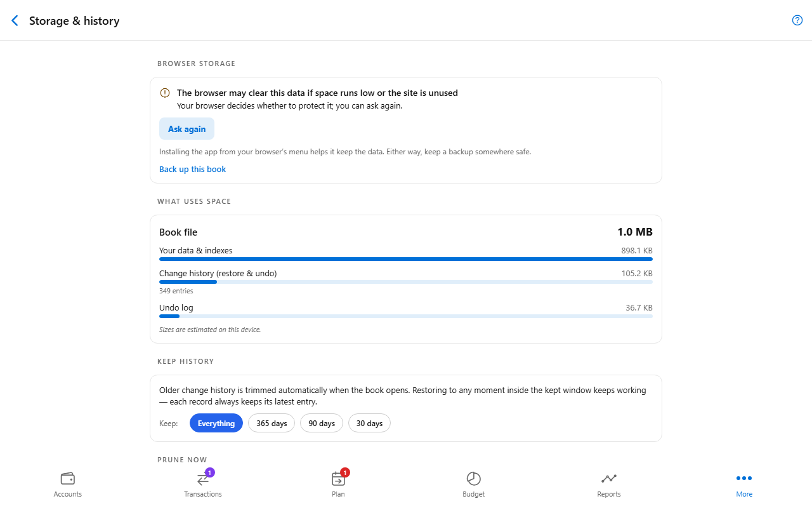Choose to keep 90 days of history
Image resolution: width=812 pixels, height=508 pixels.
pos(322,423)
